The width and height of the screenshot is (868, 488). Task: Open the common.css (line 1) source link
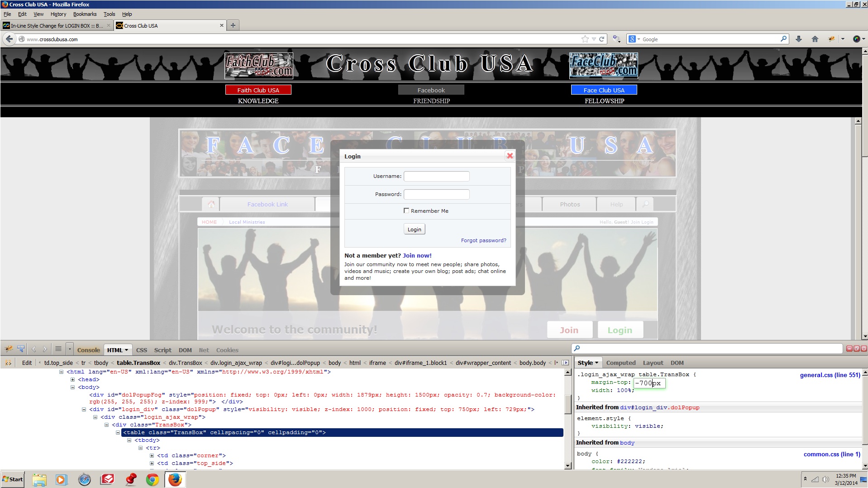click(832, 454)
